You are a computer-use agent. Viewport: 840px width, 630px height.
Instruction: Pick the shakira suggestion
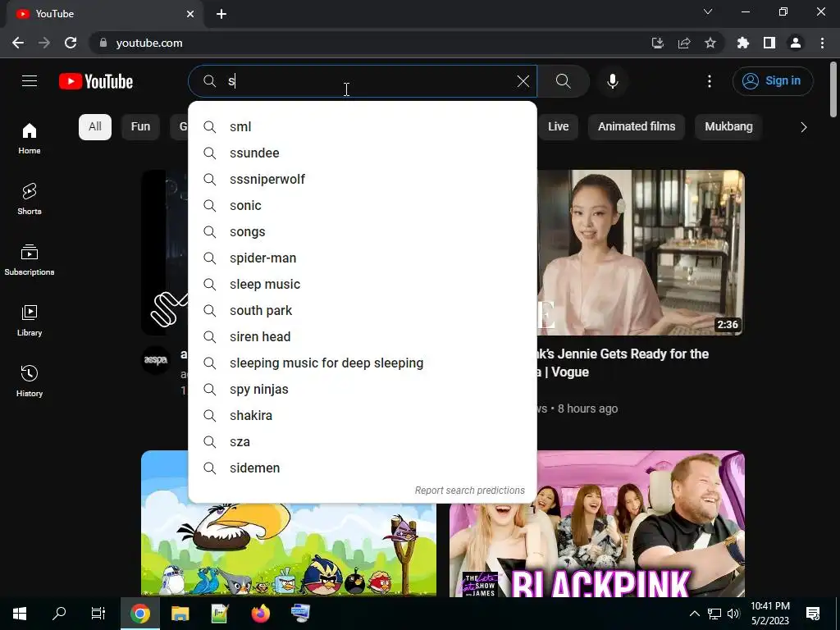pyautogui.click(x=363, y=415)
